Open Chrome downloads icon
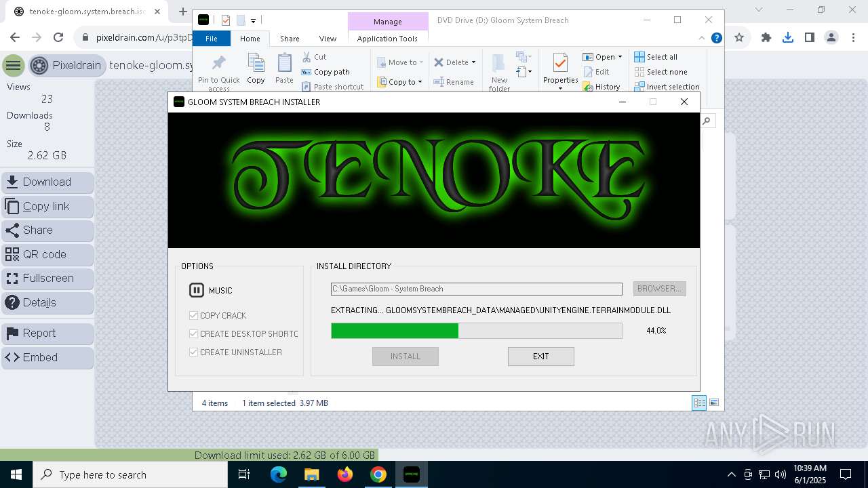The height and width of the screenshot is (488, 868). point(788,38)
